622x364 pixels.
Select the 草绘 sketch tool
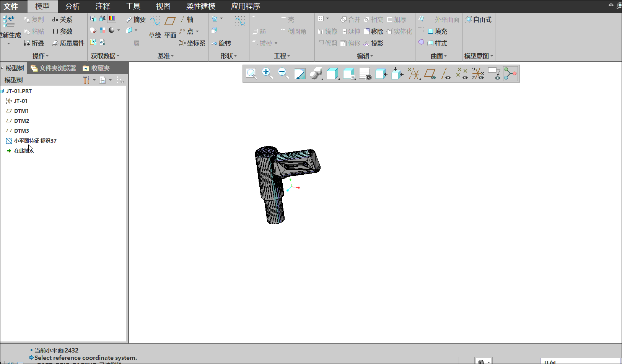coord(155,27)
